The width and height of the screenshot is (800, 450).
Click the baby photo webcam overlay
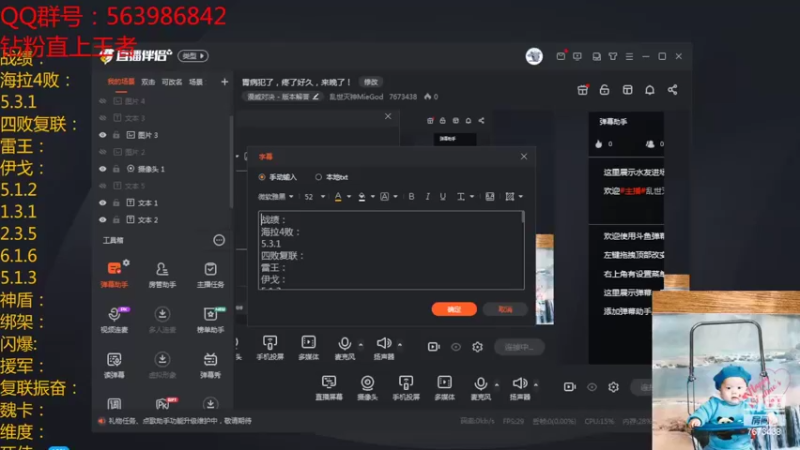click(726, 370)
